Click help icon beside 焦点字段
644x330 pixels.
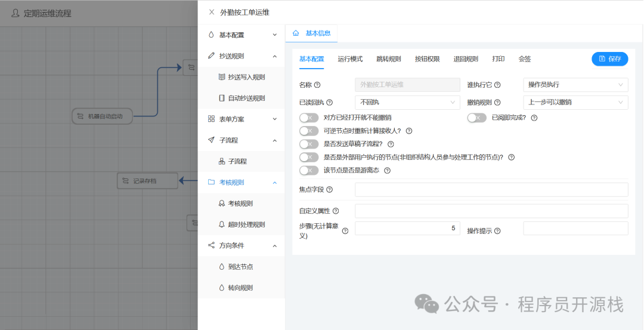[x=329, y=190]
